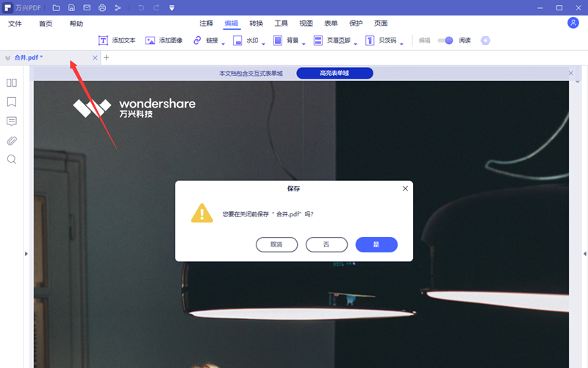Image resolution: width=588 pixels, height=368 pixels.
Task: Open the page thumbnails panel in sidebar
Action: click(x=12, y=82)
